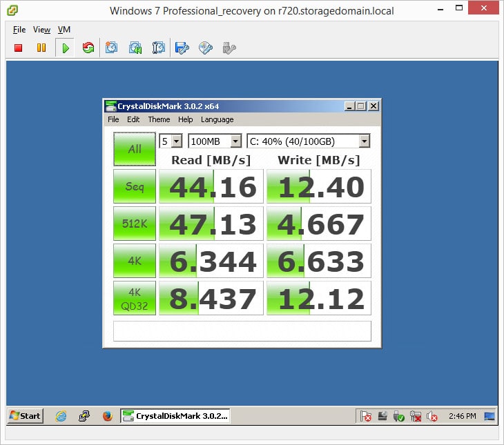The height and width of the screenshot is (445, 504).
Task: Click the 512K read result 47.13
Action: 211,224
